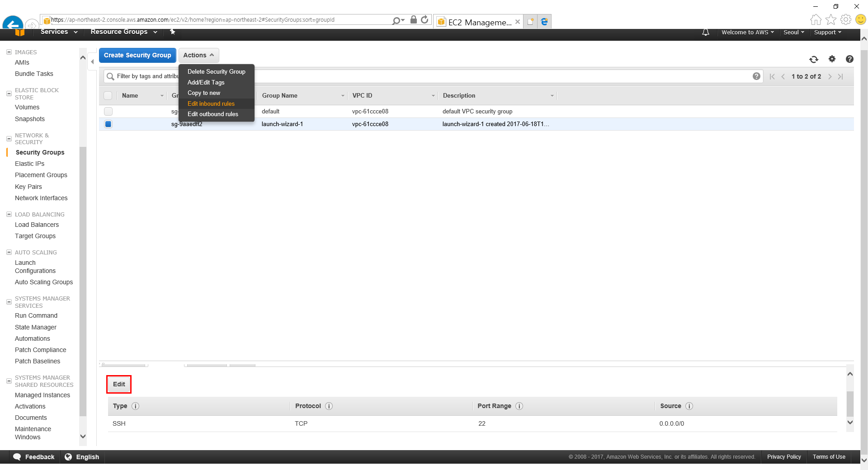This screenshot has height=470, width=868.
Task: Open Key Pairs in sidebar
Action: pos(28,187)
